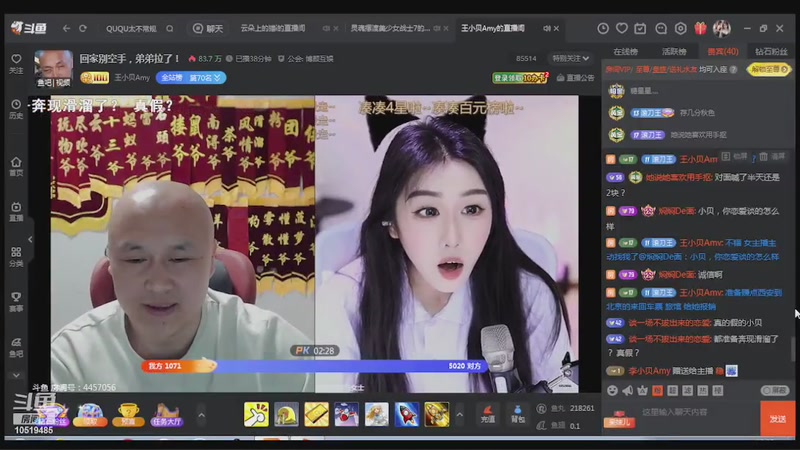Refresh the page with reload icon
The image size is (800, 450).
point(83,29)
